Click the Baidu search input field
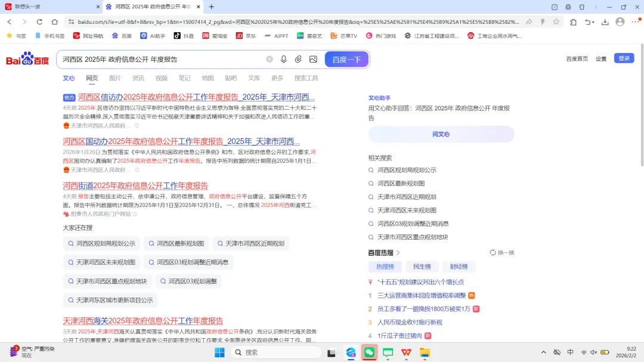Image resolution: width=644 pixels, height=362 pixels. [162, 59]
